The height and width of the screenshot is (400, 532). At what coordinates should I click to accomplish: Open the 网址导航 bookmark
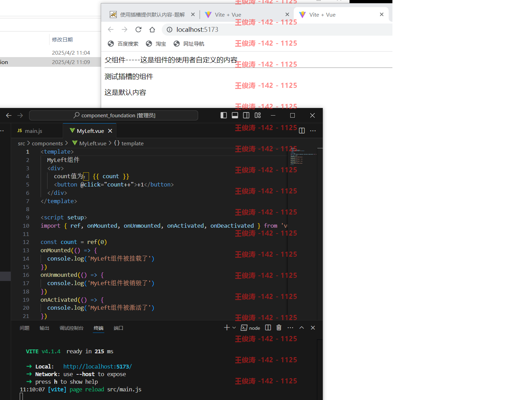pos(189,44)
